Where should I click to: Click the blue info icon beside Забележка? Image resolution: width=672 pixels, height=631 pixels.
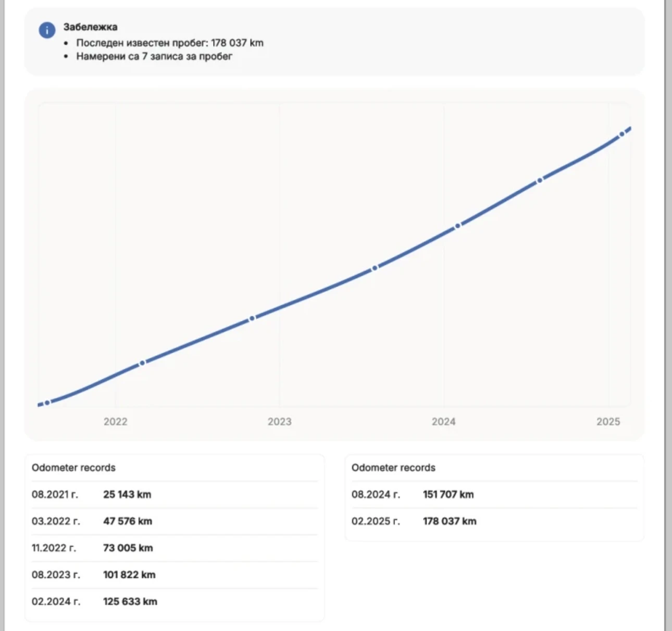(47, 30)
